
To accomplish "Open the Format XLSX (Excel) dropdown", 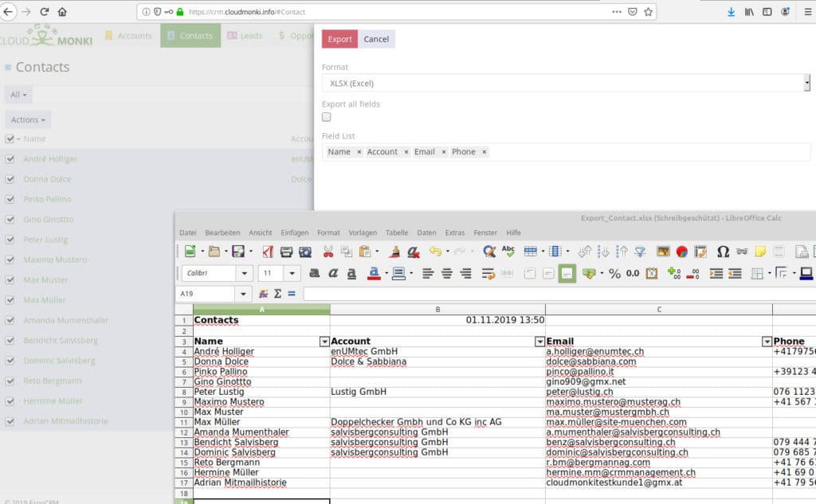I will coord(566,84).
